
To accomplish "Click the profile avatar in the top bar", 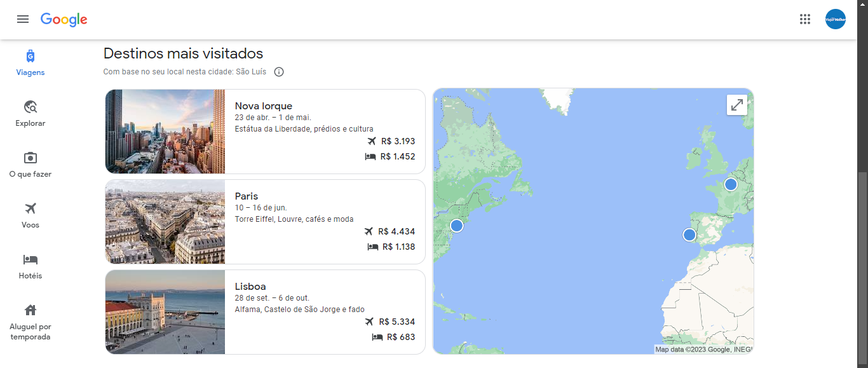I will coord(835,19).
